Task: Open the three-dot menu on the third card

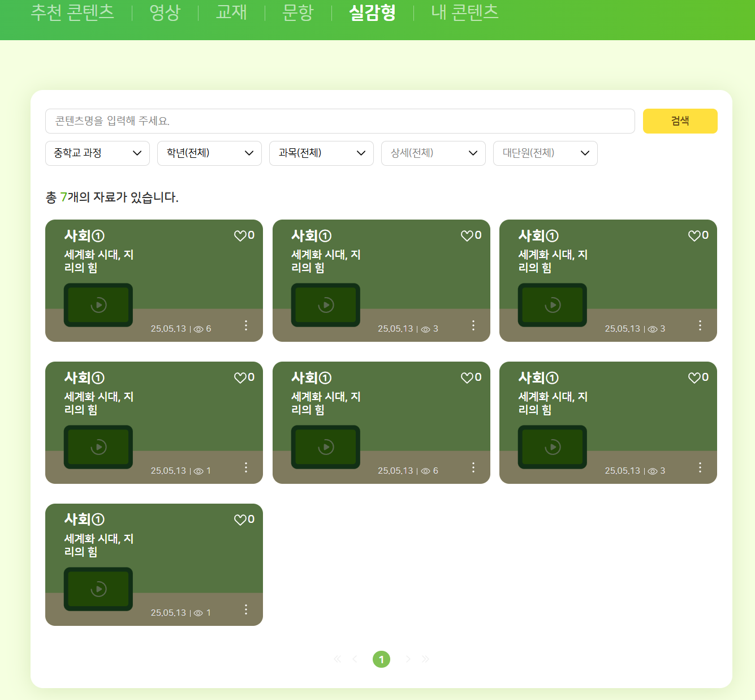Action: 700,325
